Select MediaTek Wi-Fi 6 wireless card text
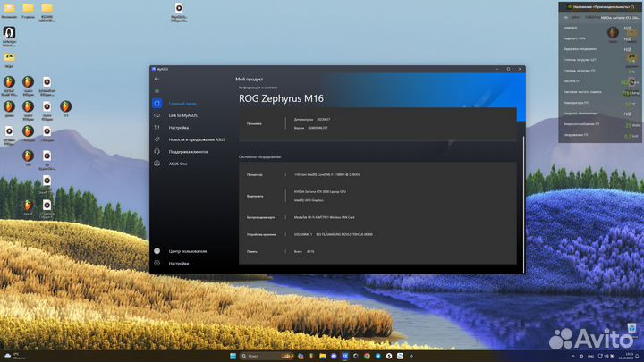 324,217
